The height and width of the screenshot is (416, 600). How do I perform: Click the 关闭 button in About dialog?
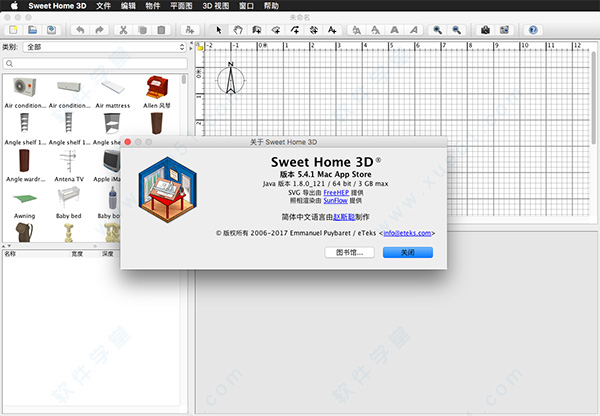(x=408, y=252)
